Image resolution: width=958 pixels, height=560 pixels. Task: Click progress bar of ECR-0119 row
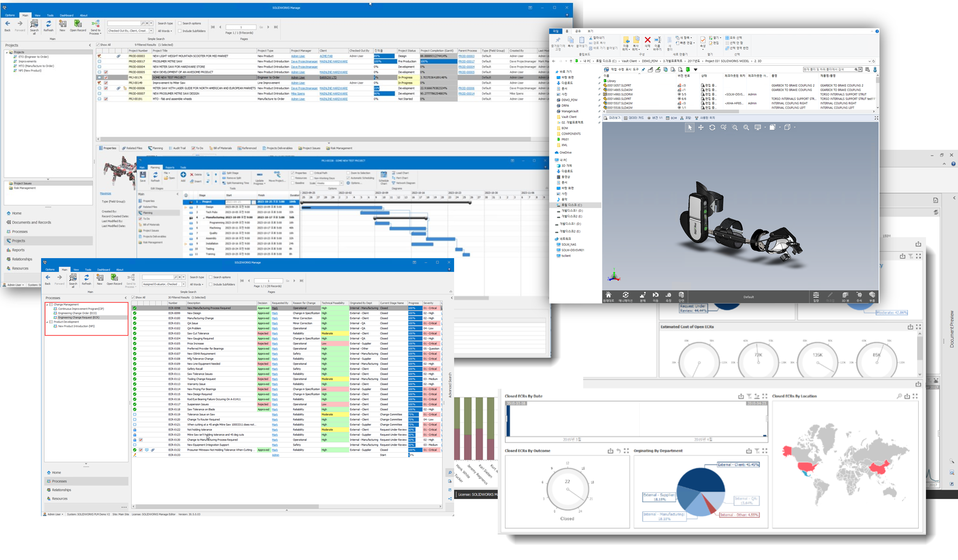[x=415, y=414]
